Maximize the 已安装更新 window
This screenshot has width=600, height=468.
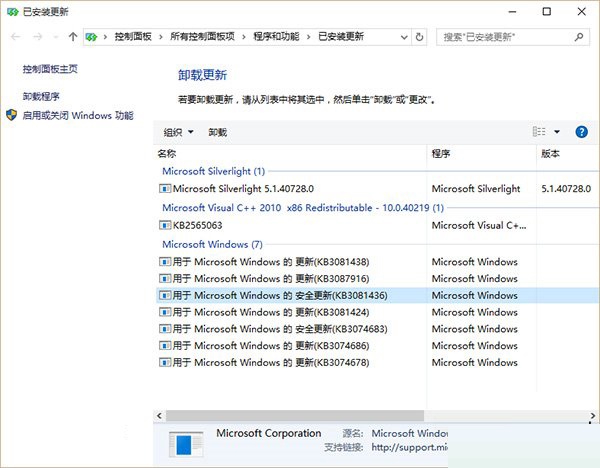(x=547, y=12)
